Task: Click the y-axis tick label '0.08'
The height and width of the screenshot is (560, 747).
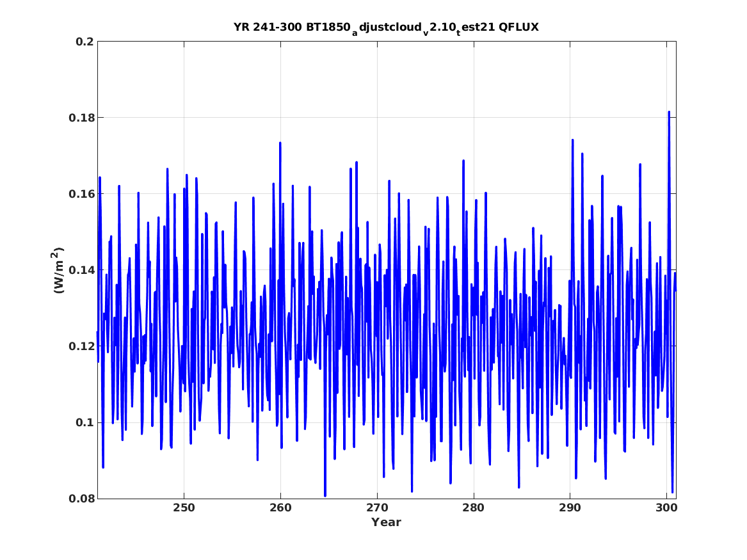Action: [x=81, y=499]
